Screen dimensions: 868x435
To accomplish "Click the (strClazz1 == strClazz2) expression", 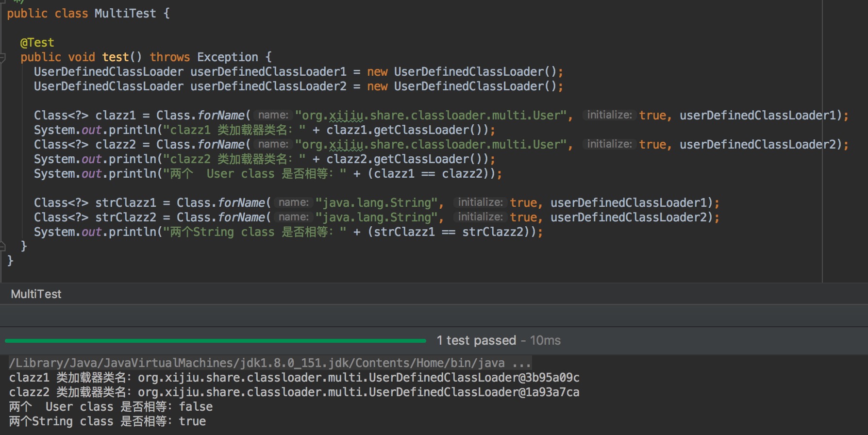I will 452,232.
